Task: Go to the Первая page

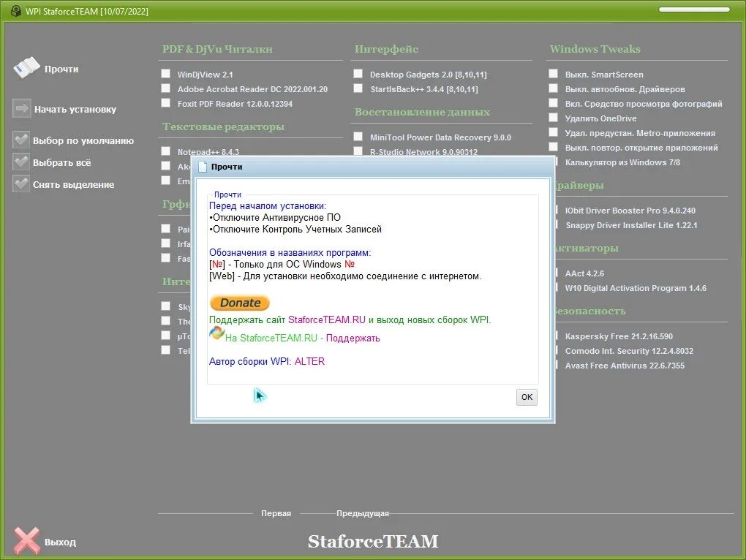Action: click(x=276, y=513)
